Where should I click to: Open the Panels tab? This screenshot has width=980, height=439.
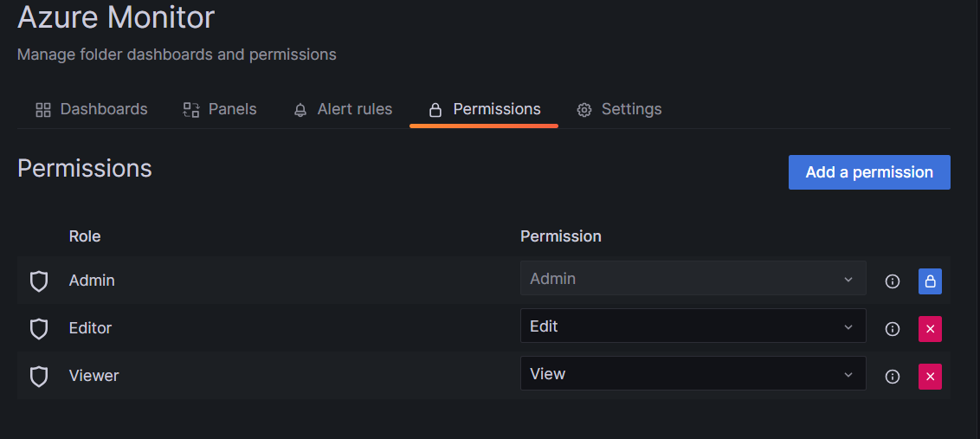coord(220,109)
